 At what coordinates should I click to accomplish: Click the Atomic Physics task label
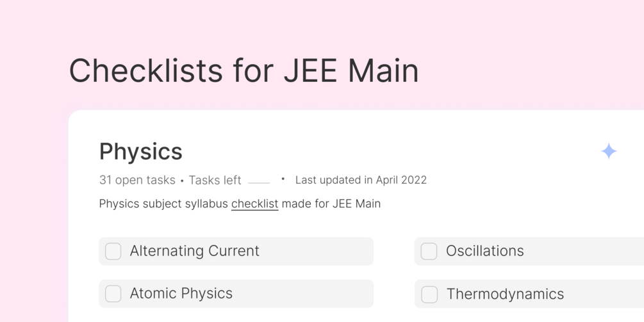[x=181, y=294]
